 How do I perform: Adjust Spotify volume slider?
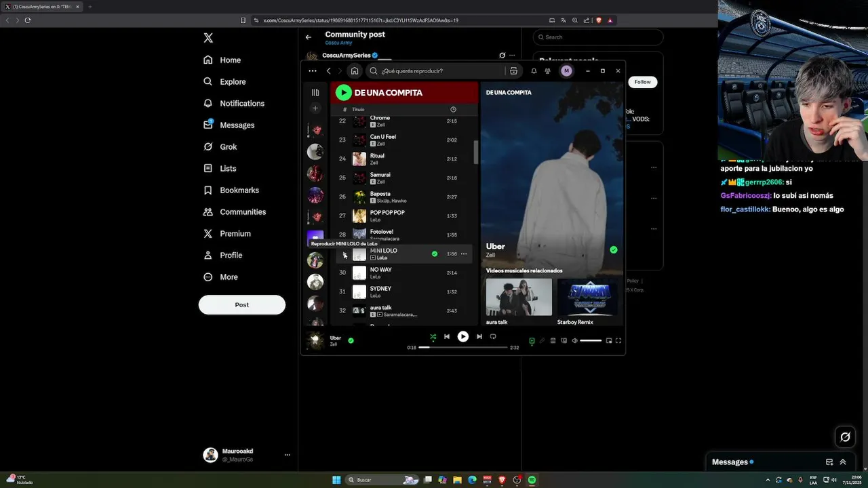click(x=591, y=341)
